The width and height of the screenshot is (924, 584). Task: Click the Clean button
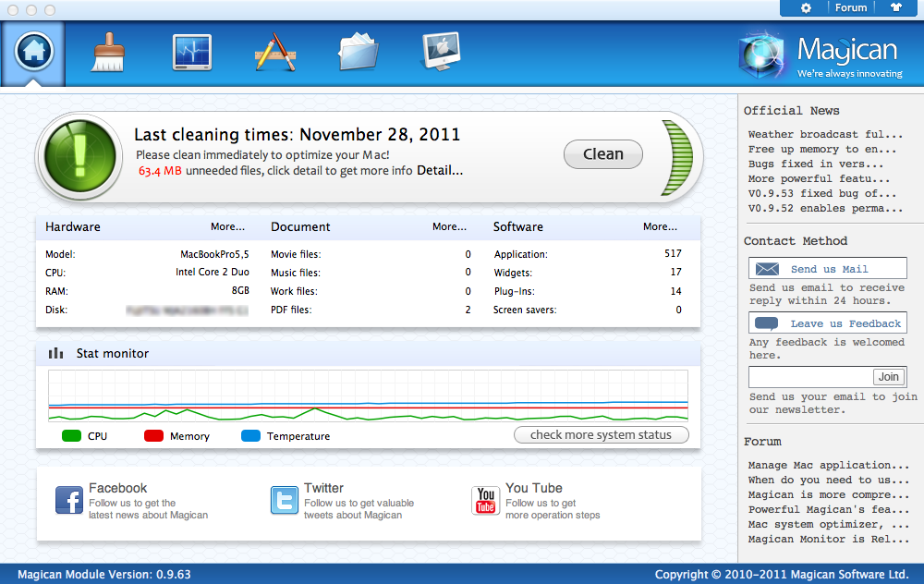(602, 153)
